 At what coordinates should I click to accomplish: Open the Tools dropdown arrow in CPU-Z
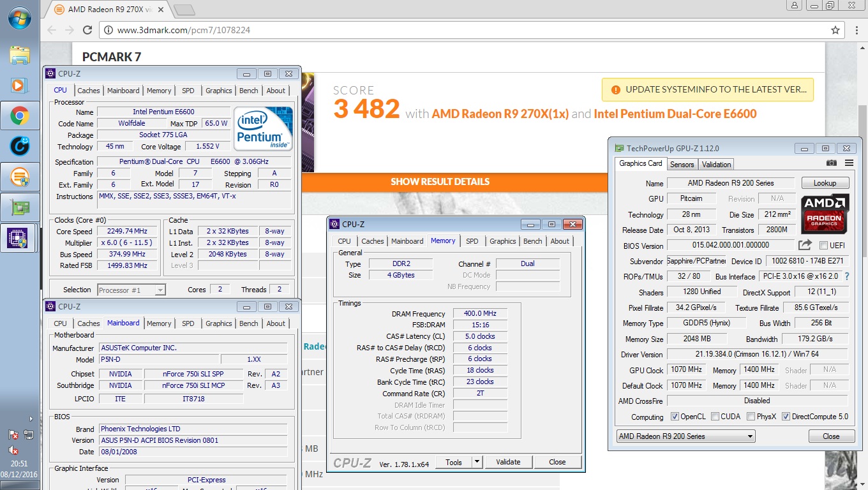pyautogui.click(x=477, y=462)
